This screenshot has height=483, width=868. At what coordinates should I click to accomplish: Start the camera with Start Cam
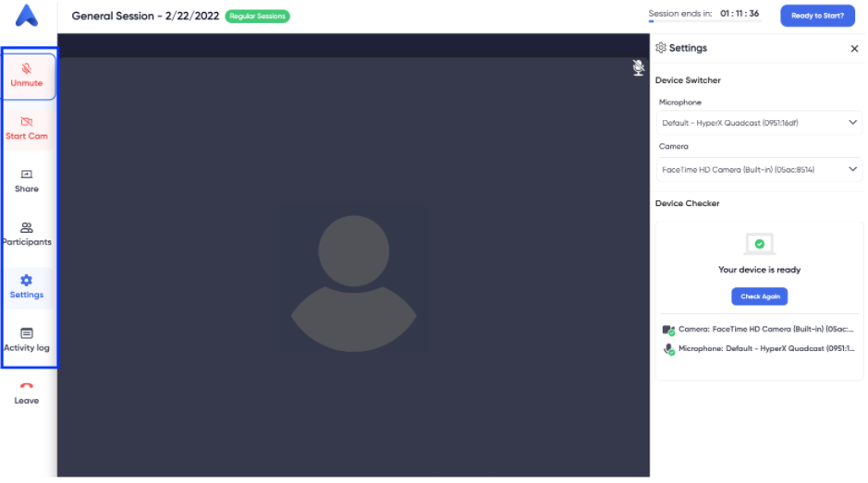[27, 129]
